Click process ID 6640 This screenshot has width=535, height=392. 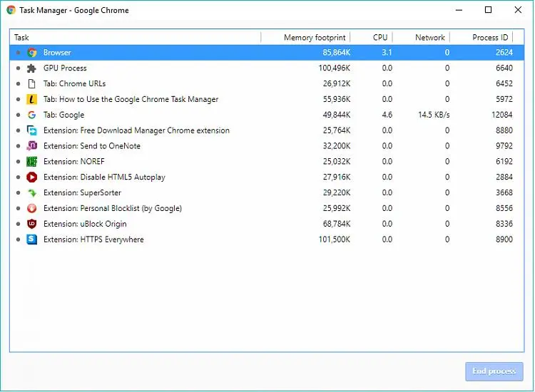(x=504, y=68)
